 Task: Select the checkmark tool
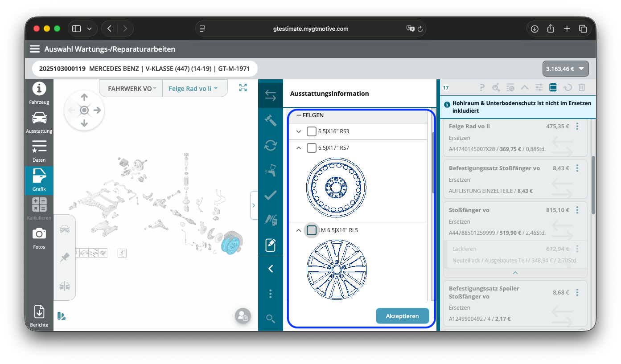(271, 195)
